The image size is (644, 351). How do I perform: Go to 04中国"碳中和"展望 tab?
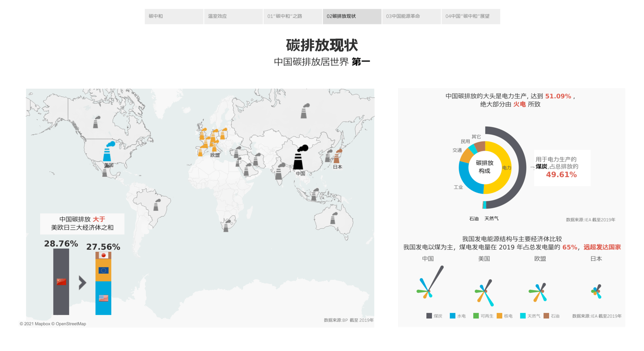[470, 16]
